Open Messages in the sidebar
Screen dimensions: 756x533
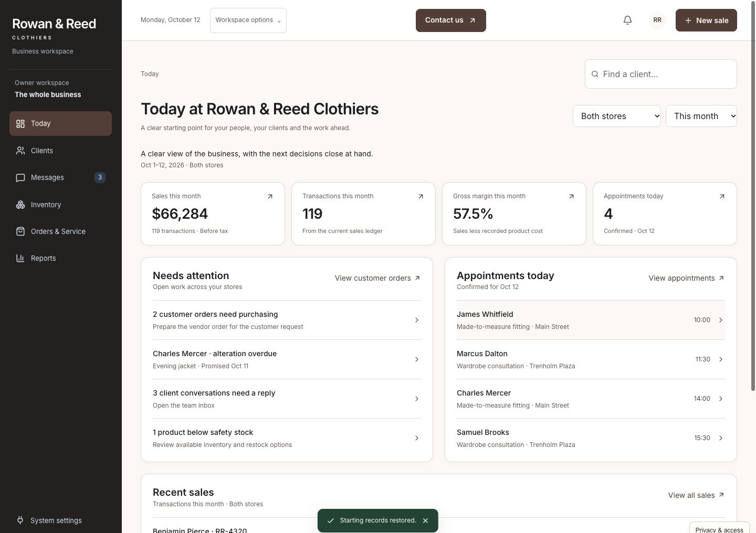click(x=60, y=177)
